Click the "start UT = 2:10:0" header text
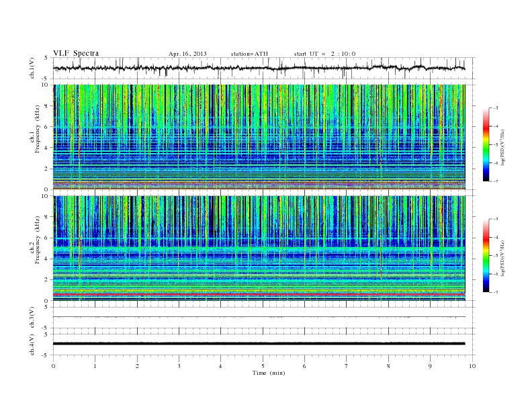This screenshot has width=532, height=411. click(324, 54)
